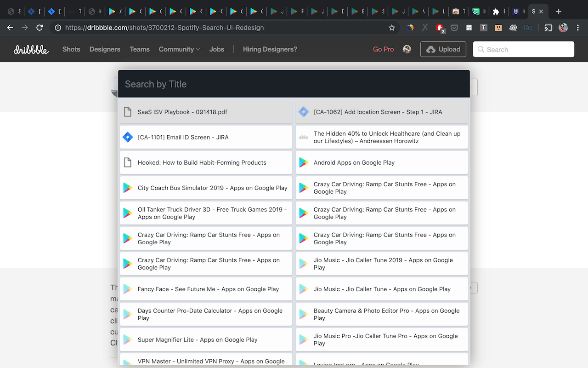This screenshot has width=588, height=368.
Task: Expand the Community dropdown menu
Action: click(179, 49)
